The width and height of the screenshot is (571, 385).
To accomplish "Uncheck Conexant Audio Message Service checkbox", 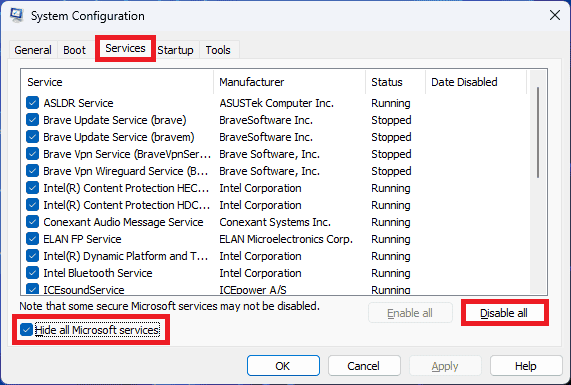I will [32, 222].
